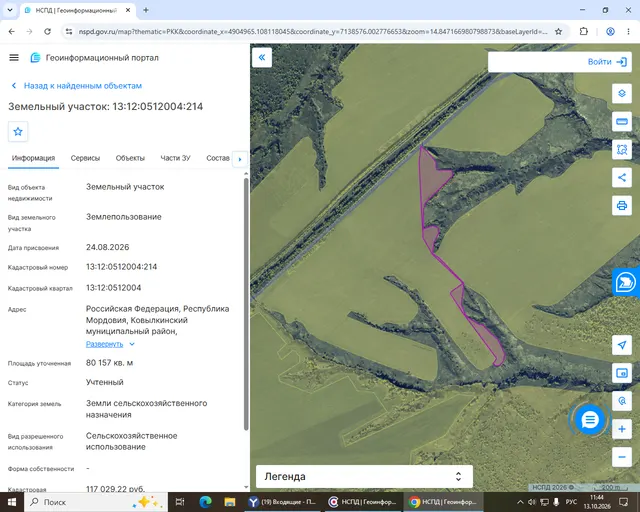Print the map with printer icon
The image size is (640, 512).
[x=622, y=205]
